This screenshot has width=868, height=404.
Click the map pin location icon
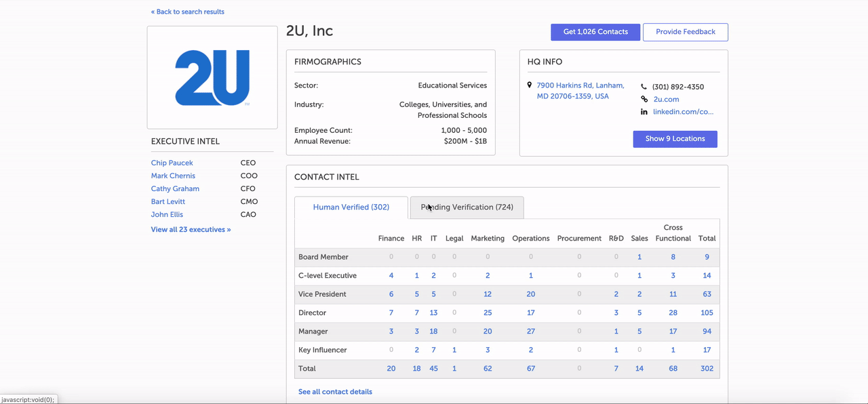coord(530,85)
